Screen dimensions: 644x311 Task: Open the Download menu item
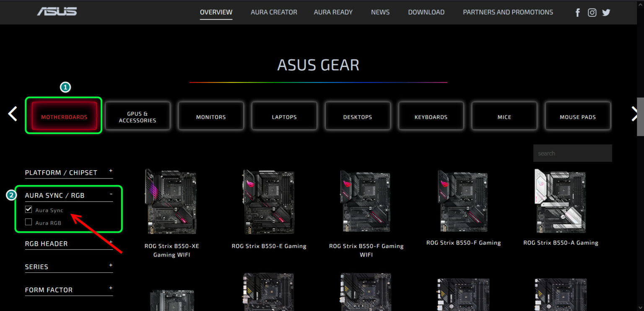(426, 12)
